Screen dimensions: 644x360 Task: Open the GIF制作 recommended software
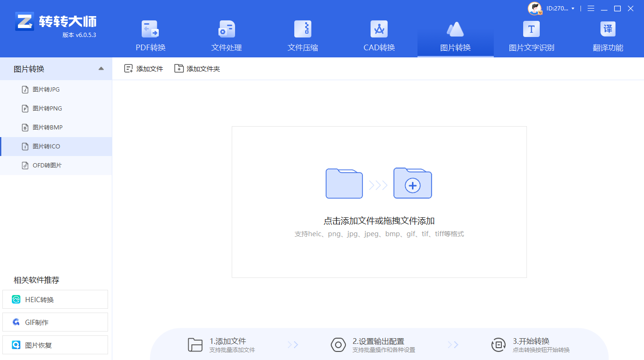(55, 323)
